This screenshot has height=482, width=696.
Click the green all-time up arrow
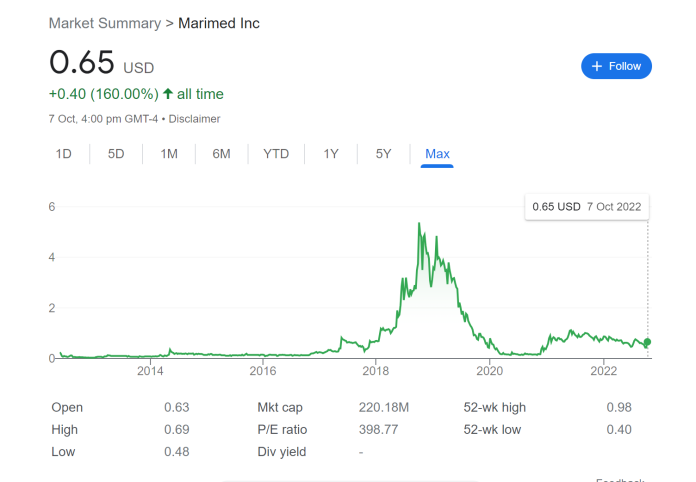[x=169, y=94]
